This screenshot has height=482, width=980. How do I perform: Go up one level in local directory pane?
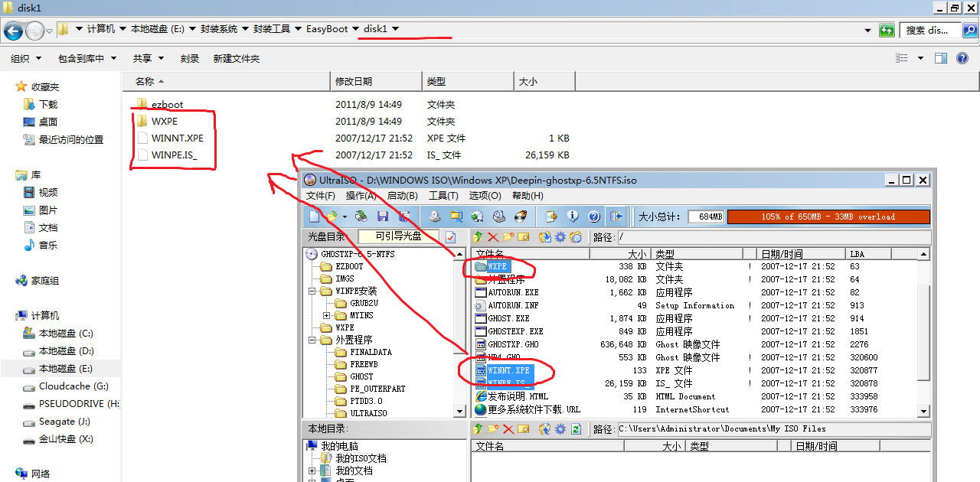click(478, 429)
